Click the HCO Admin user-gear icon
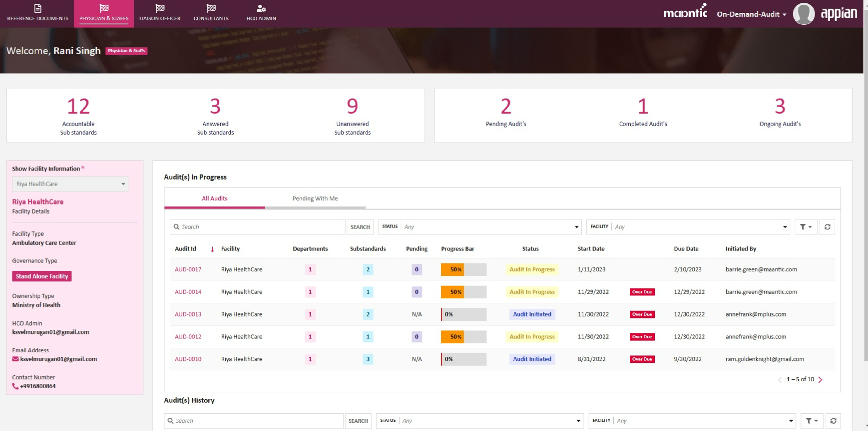This screenshot has height=431, width=868. pyautogui.click(x=261, y=8)
